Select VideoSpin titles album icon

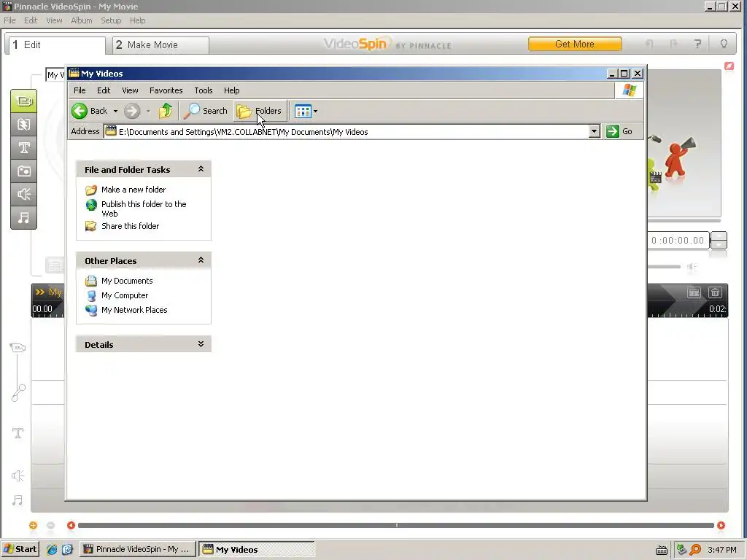click(x=24, y=147)
